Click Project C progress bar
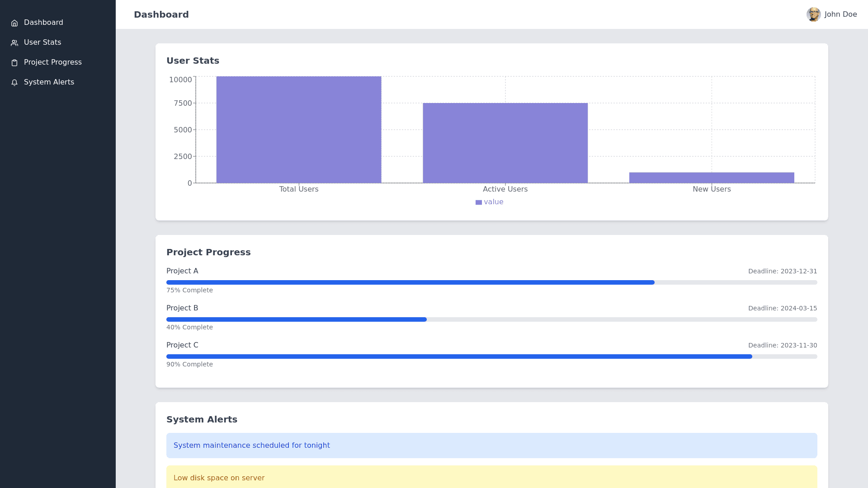 pos(491,357)
